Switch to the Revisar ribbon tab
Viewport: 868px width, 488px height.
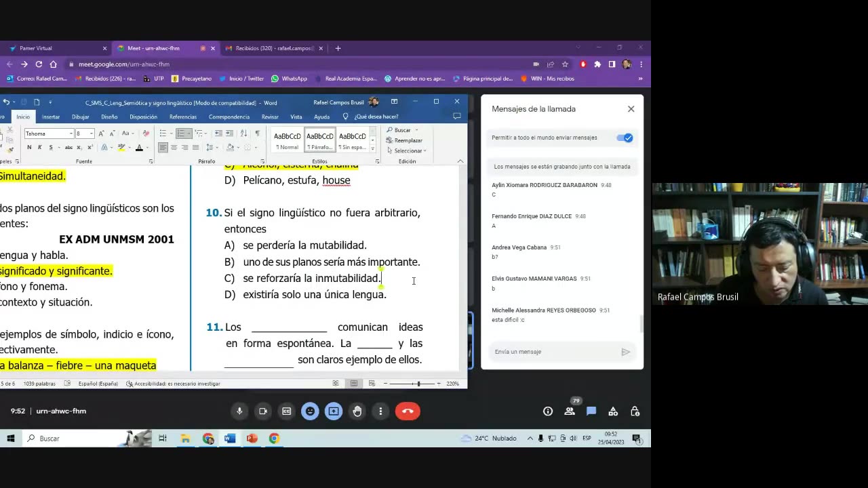(270, 117)
